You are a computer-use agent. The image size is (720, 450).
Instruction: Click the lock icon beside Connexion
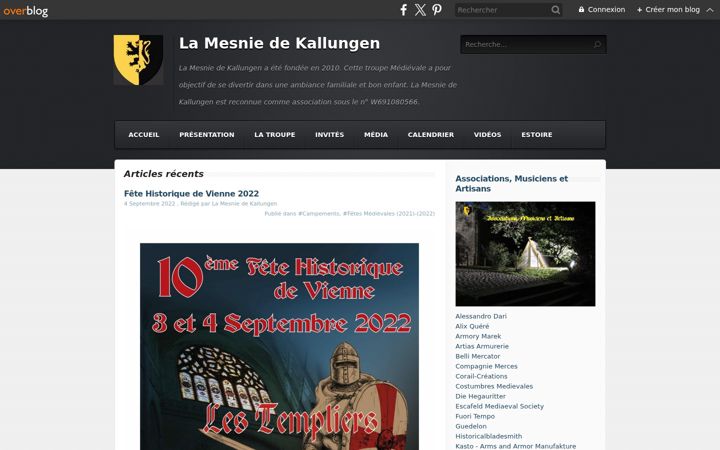581,9
